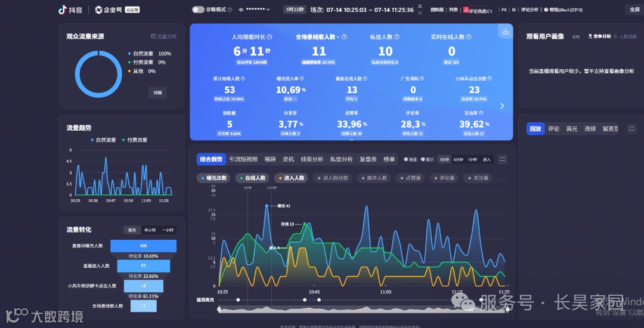Toggle 付费流量 legend in 流量趋势 chart
This screenshot has width=644, height=328.
pos(134,140)
